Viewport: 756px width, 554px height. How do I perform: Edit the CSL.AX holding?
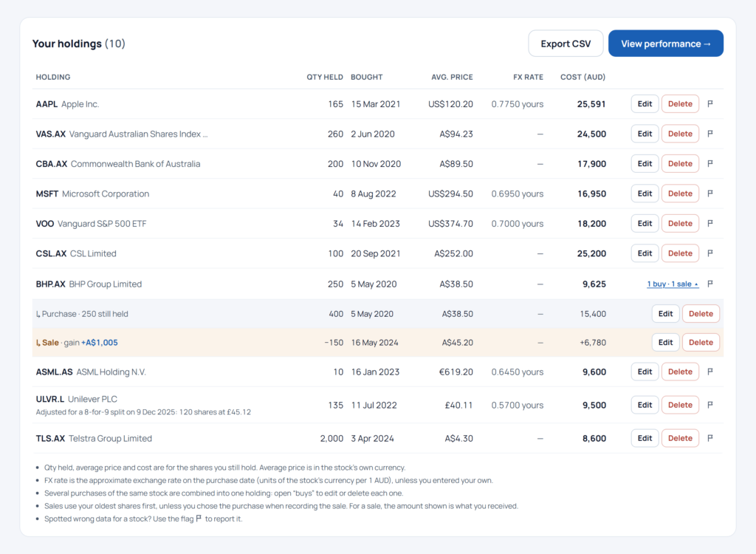(x=645, y=253)
